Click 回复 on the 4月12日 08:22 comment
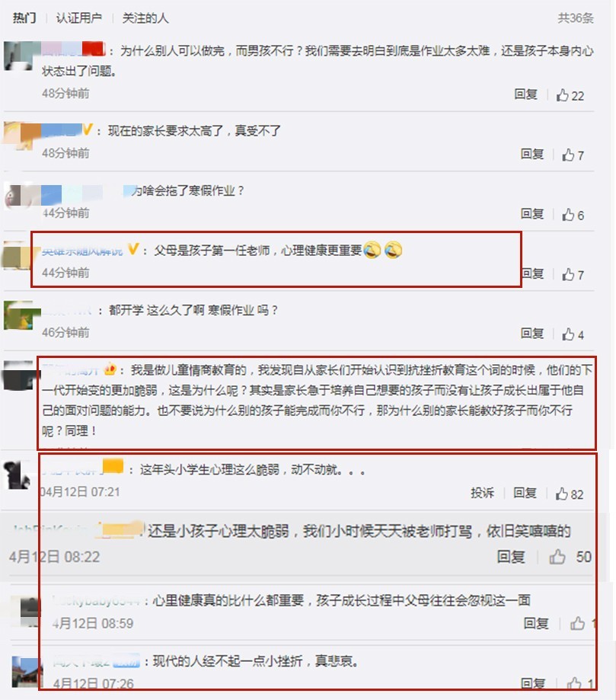 coord(511,557)
